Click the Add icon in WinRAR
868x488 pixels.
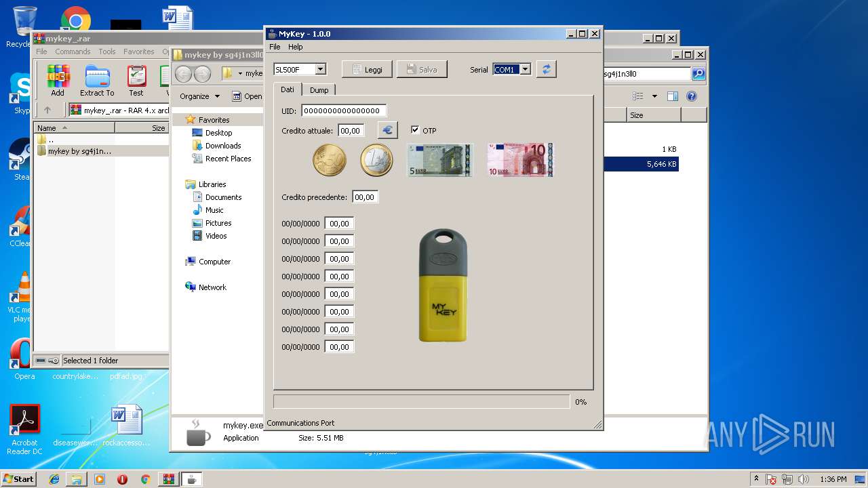58,81
